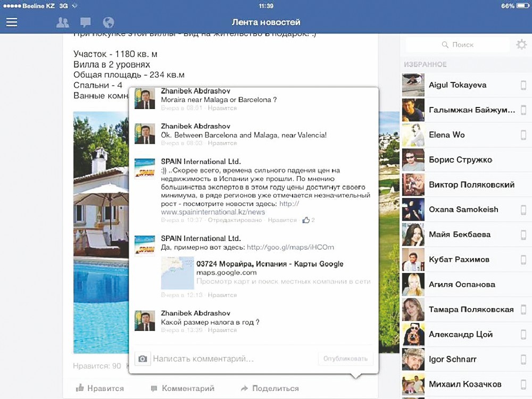Open the hamburger menu in the header
This screenshot has height=399, width=532.
tap(12, 22)
